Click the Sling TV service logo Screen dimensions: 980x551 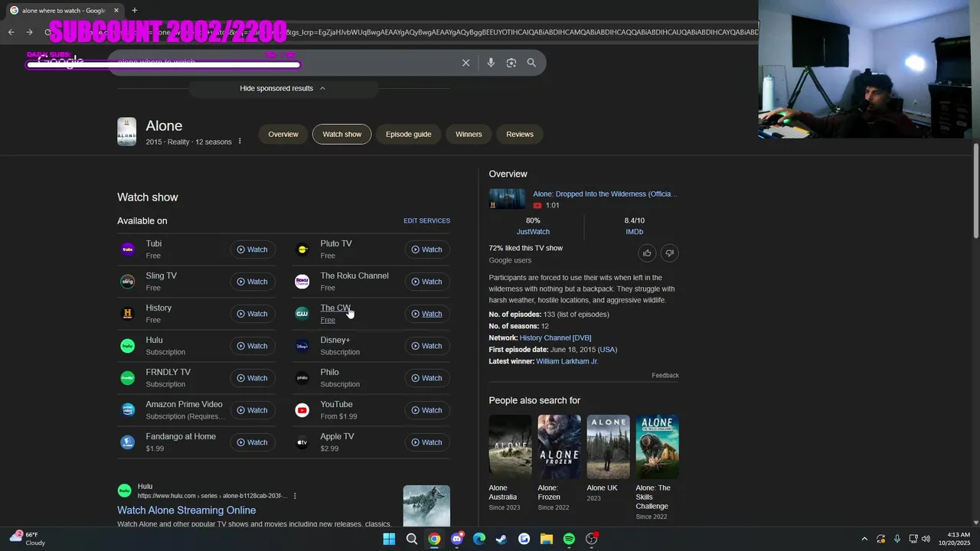pyautogui.click(x=128, y=282)
